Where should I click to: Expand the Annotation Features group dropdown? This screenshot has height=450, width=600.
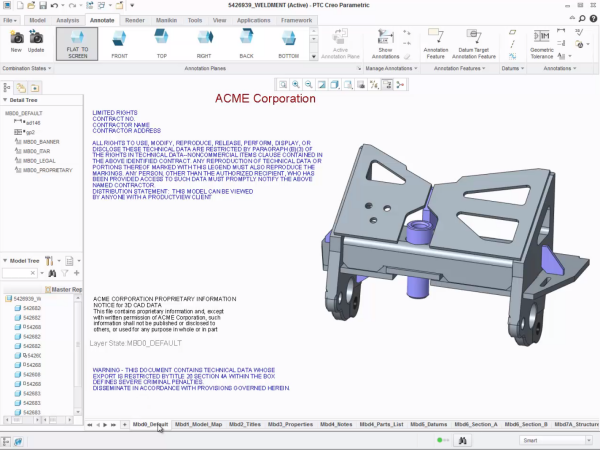(x=459, y=68)
